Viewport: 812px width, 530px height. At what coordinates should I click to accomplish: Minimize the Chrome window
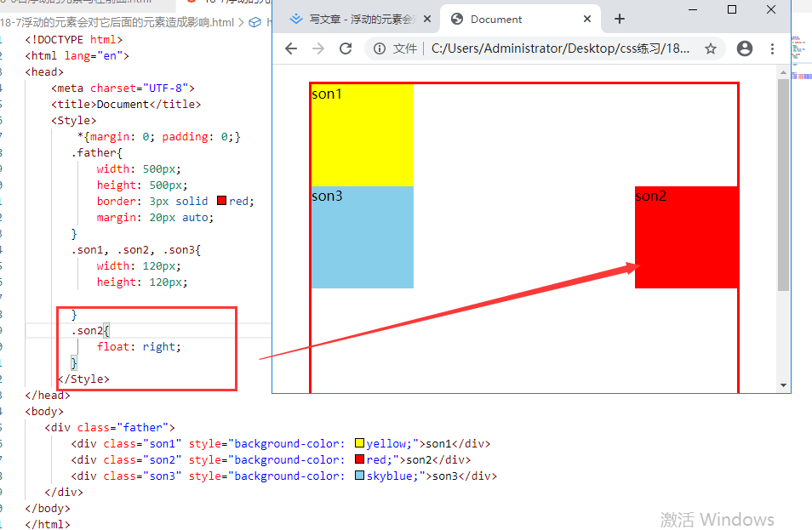(693, 9)
